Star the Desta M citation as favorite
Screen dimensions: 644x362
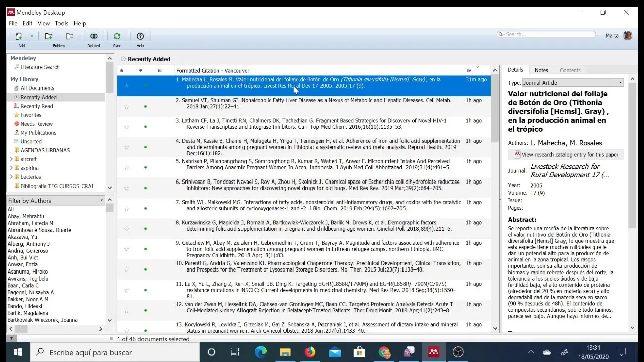coord(126,147)
